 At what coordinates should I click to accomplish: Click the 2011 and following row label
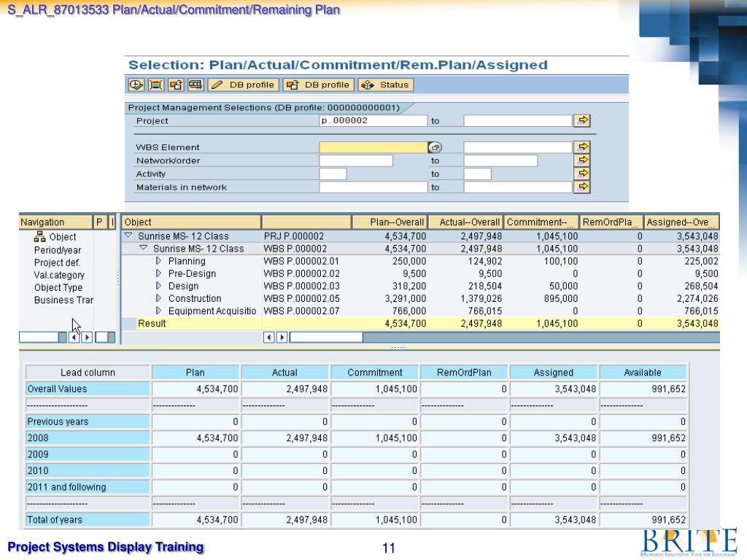(x=88, y=486)
